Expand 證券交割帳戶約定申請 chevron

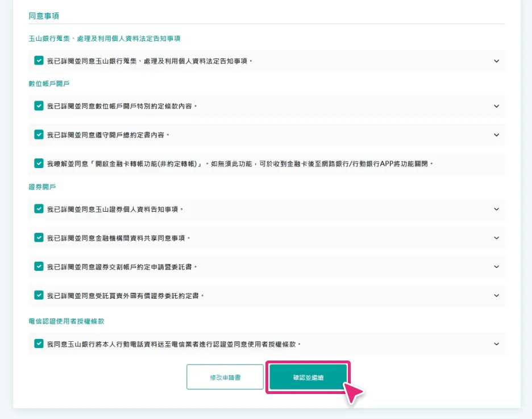click(496, 266)
